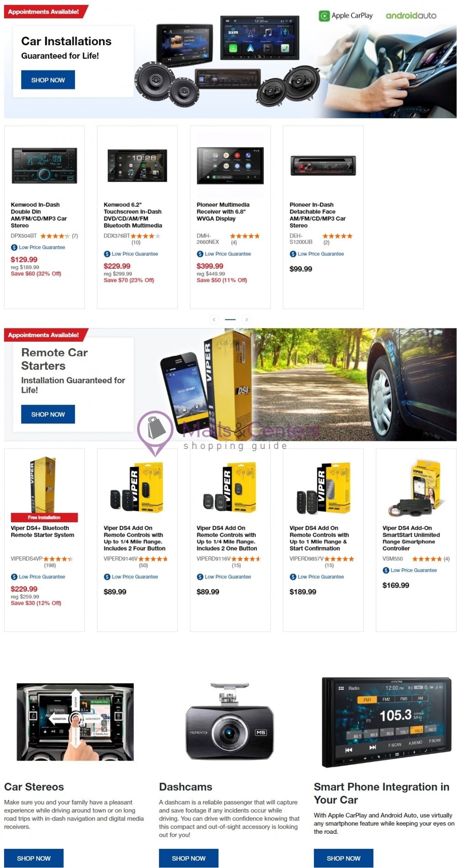This screenshot has height=868, width=457.
Task: Click Low Price Guarantee dollar icon for VSM550
Action: 386,570
